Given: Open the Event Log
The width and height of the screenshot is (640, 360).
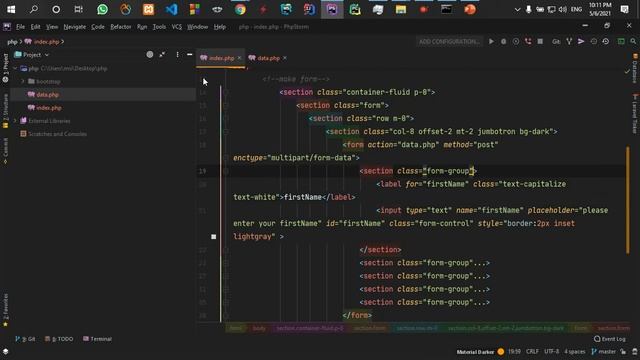Looking at the screenshot, I should [610, 339].
